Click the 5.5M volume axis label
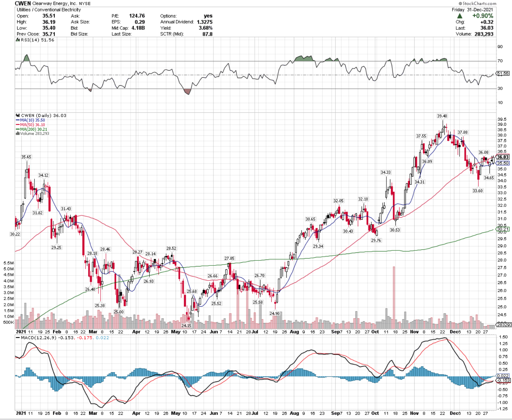 pyautogui.click(x=8, y=263)
